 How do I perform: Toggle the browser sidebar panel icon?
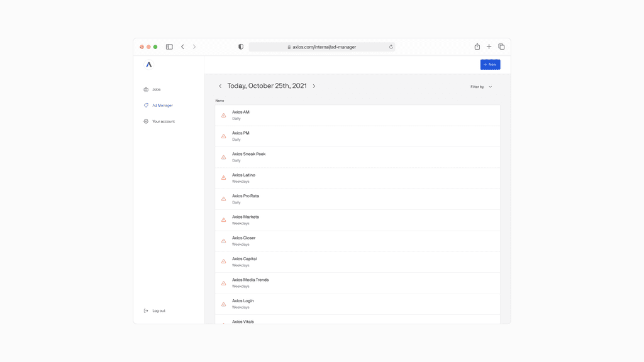pyautogui.click(x=169, y=47)
